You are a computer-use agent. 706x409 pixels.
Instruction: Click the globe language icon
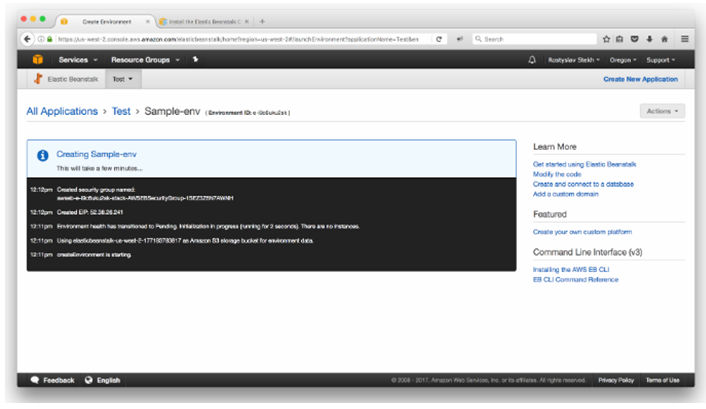[x=89, y=380]
